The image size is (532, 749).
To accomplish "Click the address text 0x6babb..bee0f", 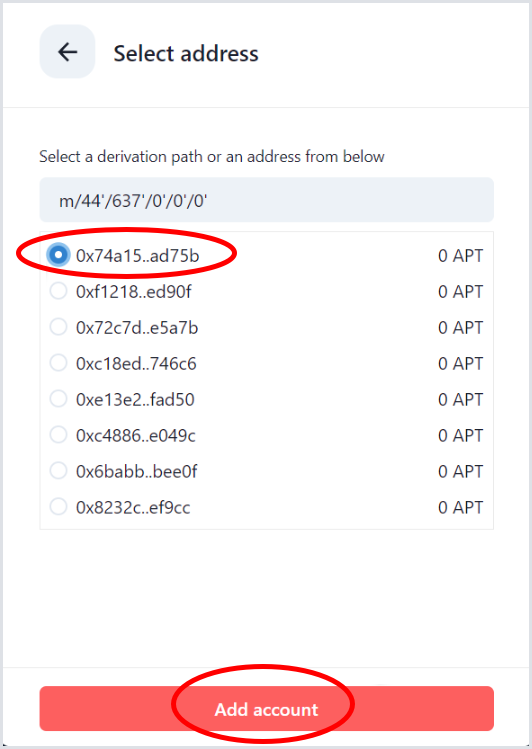I will 137,471.
